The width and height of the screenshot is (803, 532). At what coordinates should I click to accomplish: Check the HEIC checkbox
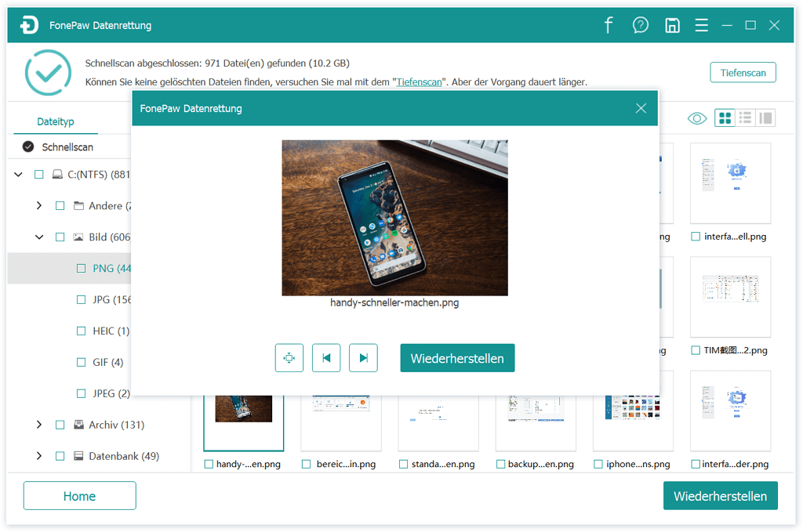(x=81, y=331)
